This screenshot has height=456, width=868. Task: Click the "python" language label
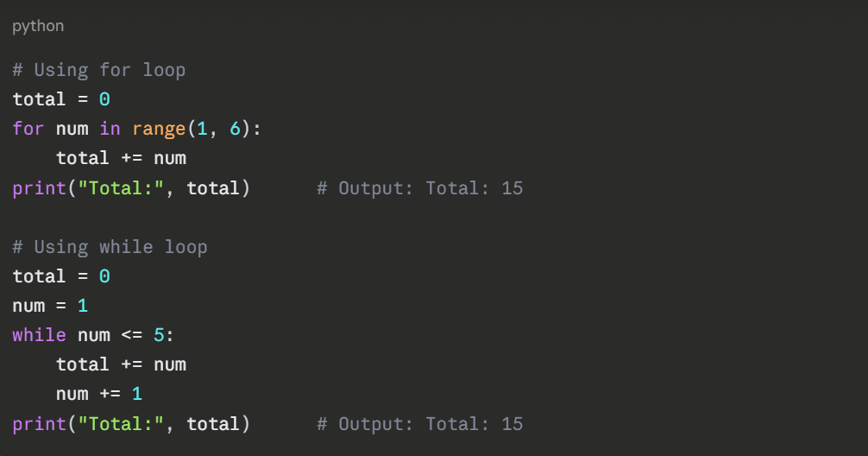click(x=38, y=26)
